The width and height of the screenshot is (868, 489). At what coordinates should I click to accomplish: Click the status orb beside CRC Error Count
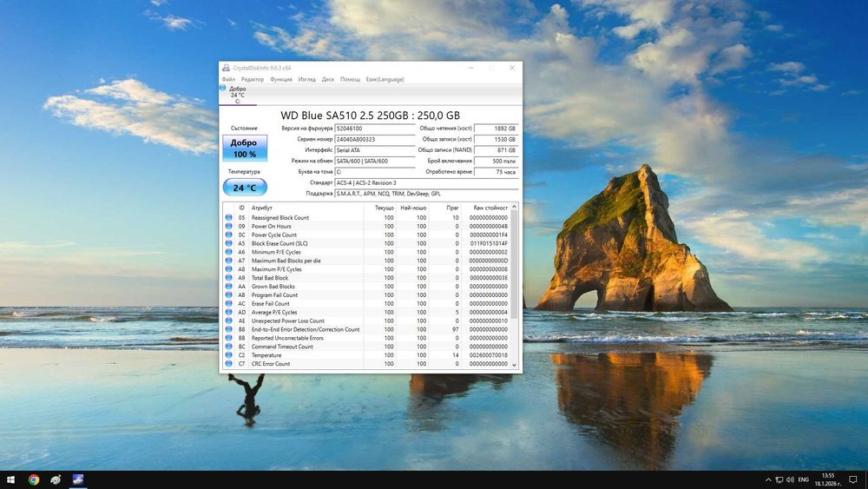tap(228, 363)
